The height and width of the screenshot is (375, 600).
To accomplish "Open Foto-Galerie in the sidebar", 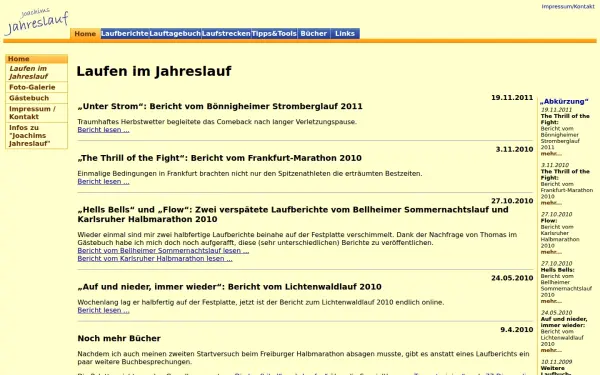I will 36,87.
